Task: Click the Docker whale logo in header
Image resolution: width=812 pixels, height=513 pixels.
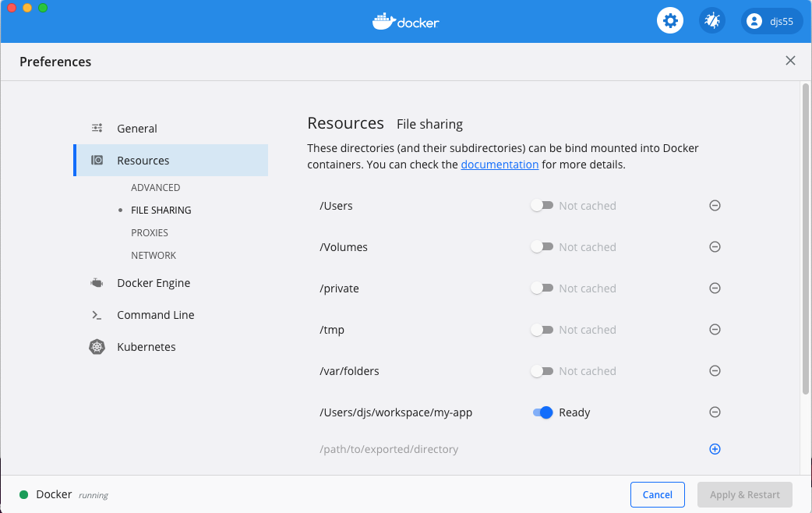Action: point(405,21)
